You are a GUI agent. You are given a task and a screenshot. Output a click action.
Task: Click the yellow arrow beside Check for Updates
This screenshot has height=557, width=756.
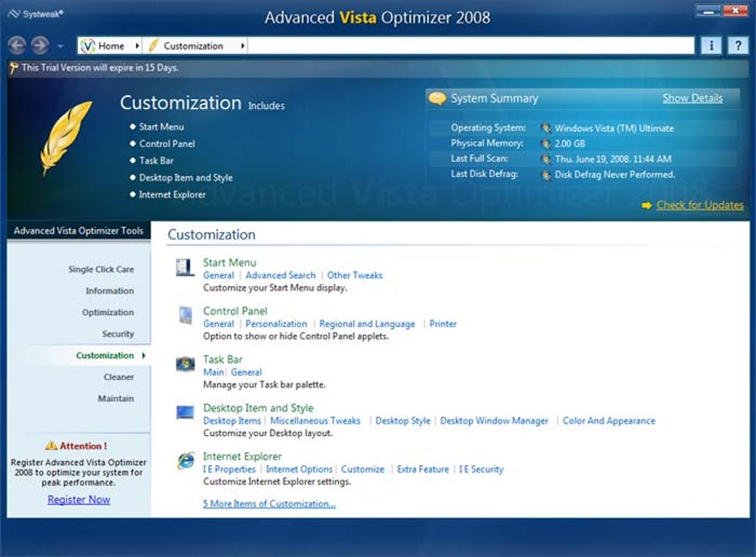(646, 206)
